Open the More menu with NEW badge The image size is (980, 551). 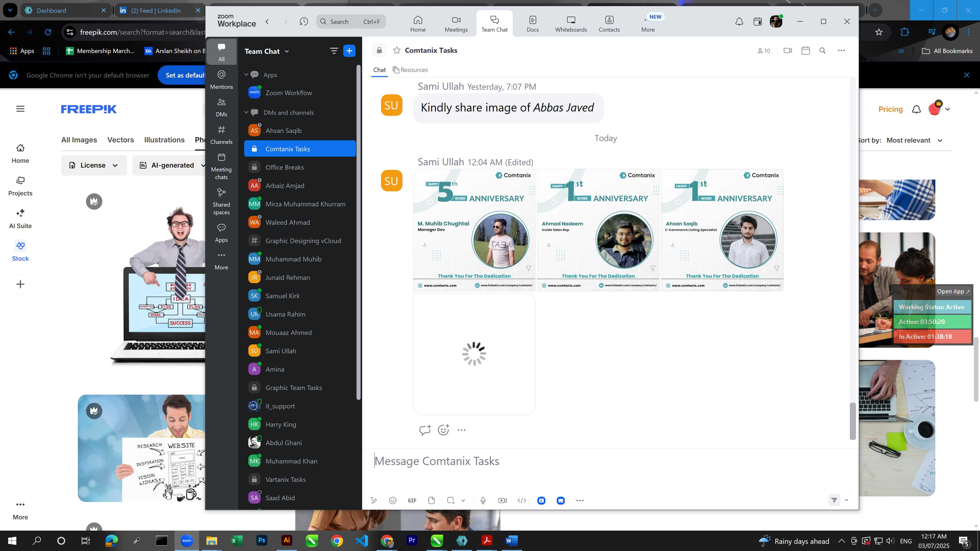coord(648,23)
